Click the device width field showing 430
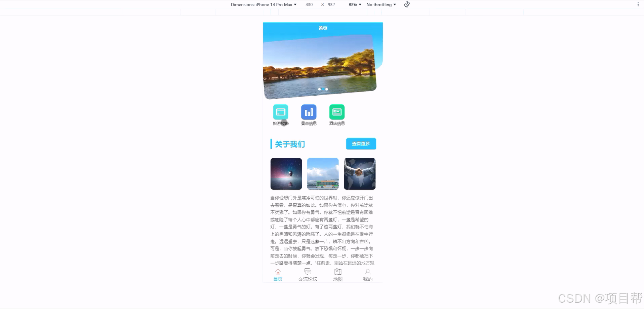 (x=309, y=4)
